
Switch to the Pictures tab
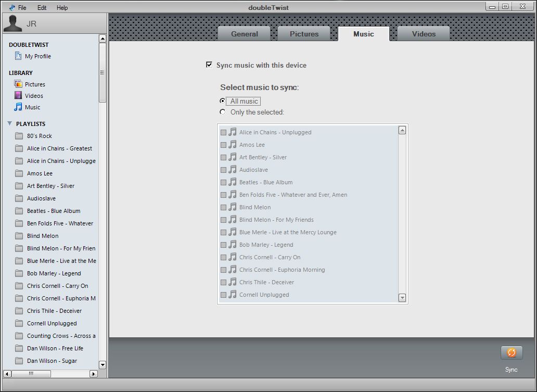point(304,34)
